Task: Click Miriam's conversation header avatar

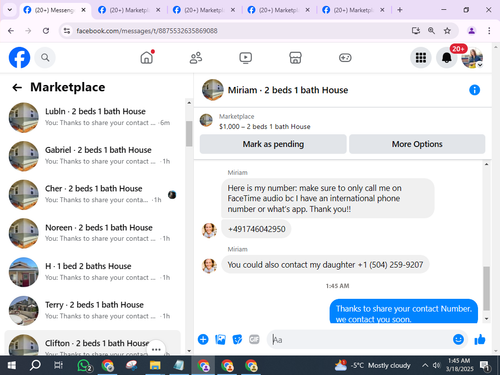Action: [213, 90]
